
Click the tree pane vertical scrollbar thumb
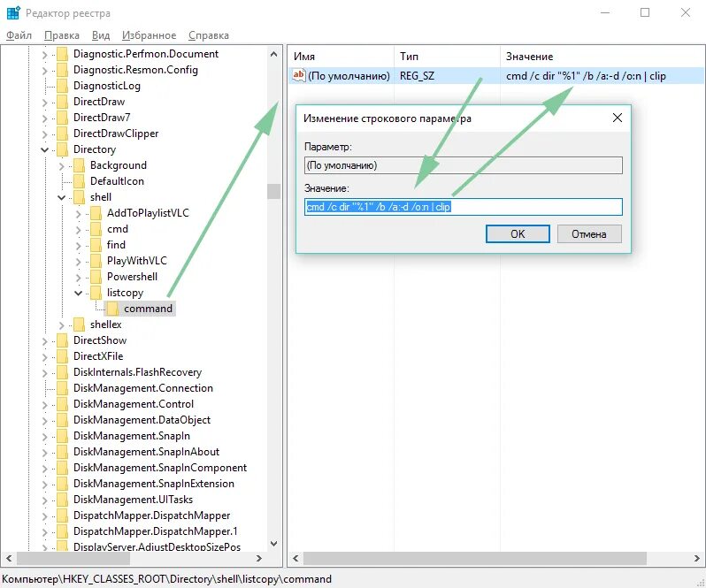click(273, 191)
